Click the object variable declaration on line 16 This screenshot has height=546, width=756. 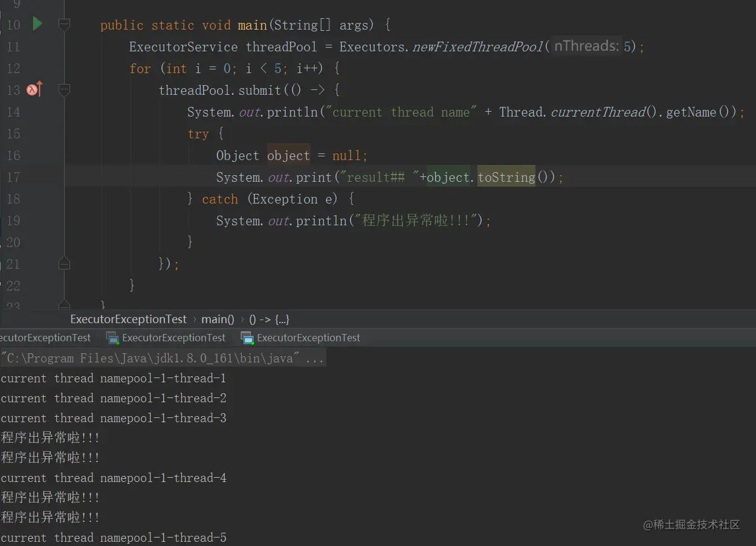point(288,155)
